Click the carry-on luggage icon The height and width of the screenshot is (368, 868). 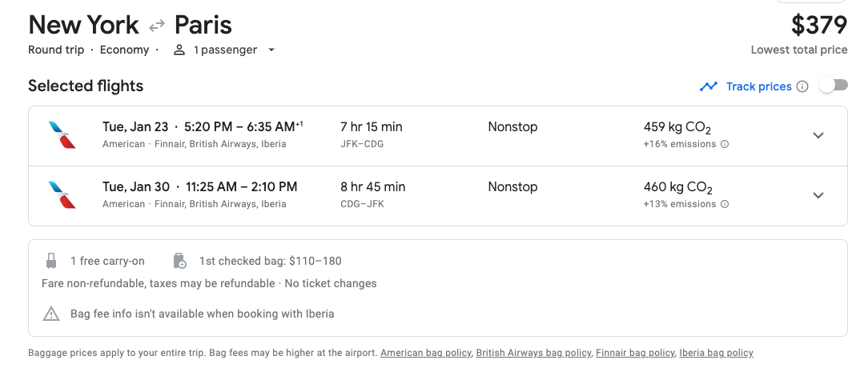click(x=52, y=261)
